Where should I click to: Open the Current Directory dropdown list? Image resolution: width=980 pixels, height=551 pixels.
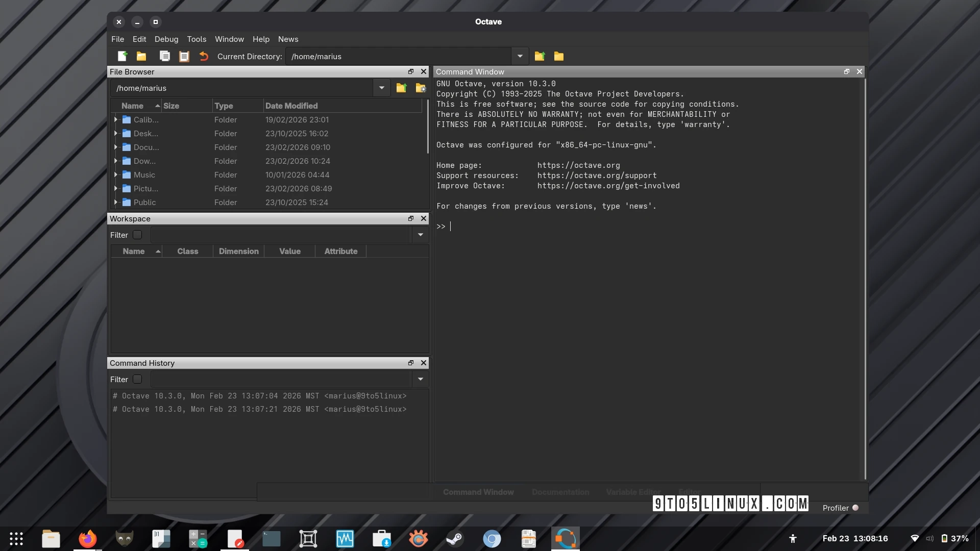click(520, 56)
